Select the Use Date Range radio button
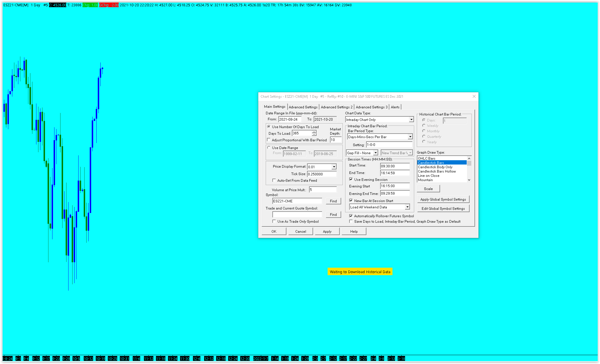 (x=269, y=148)
